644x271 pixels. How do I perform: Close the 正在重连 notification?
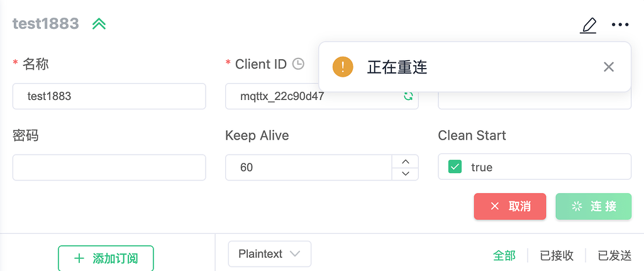tap(608, 67)
